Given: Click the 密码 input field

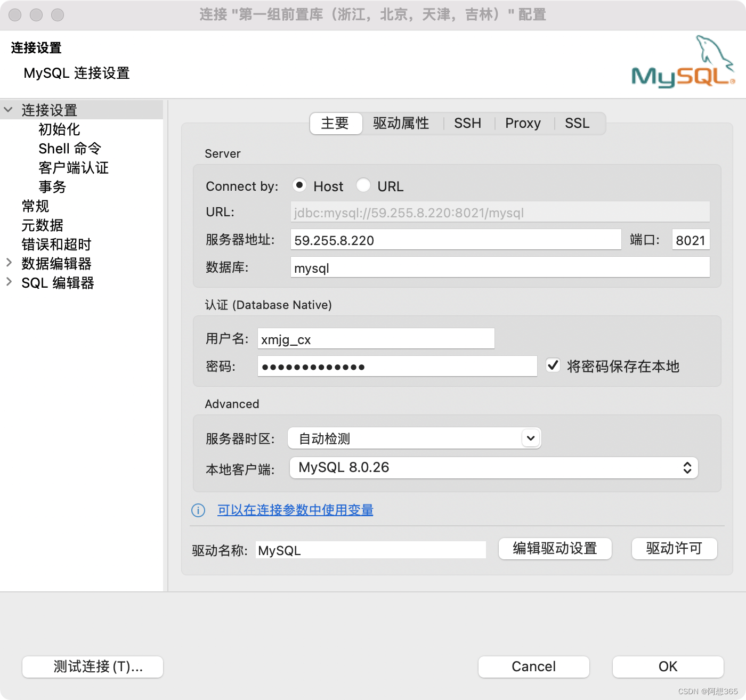Looking at the screenshot, I should coord(397,366).
